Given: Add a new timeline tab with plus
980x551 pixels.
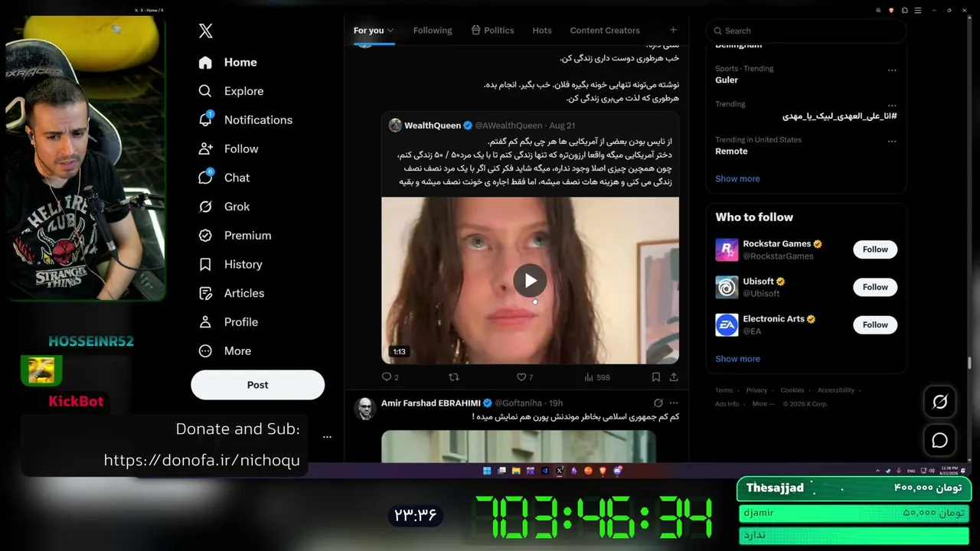Looking at the screenshot, I should (x=673, y=31).
